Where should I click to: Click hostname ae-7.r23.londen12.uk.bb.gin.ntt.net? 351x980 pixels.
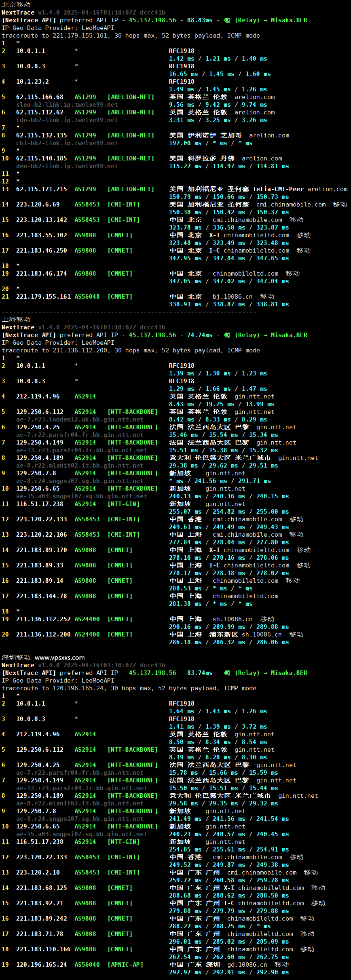pyautogui.click(x=80, y=419)
